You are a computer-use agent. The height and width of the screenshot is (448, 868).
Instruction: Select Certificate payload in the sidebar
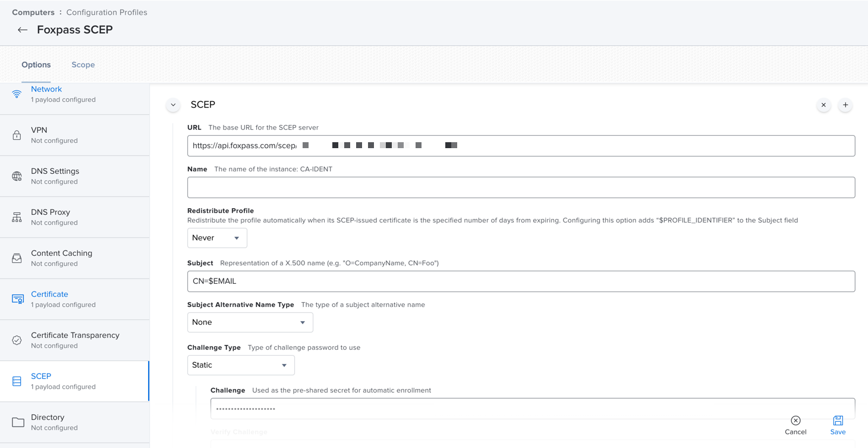74,299
